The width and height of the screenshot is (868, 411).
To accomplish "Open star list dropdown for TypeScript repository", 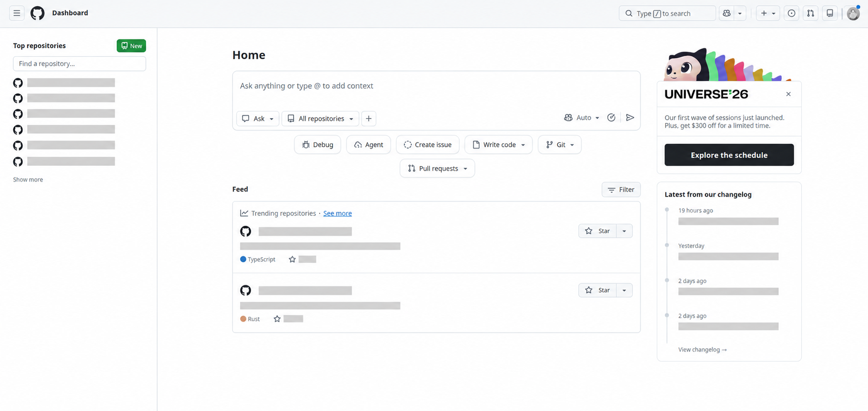I will (624, 231).
